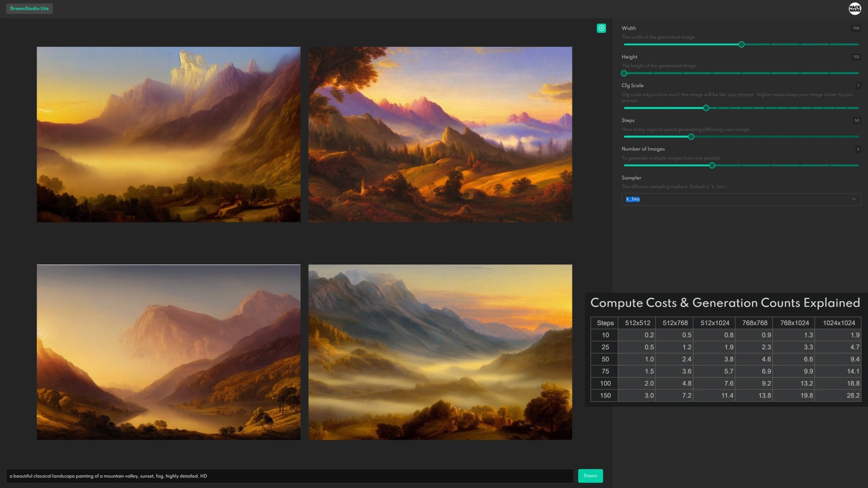Click the Steps value box showing 50
This screenshot has height=488, width=868.
[x=856, y=121]
